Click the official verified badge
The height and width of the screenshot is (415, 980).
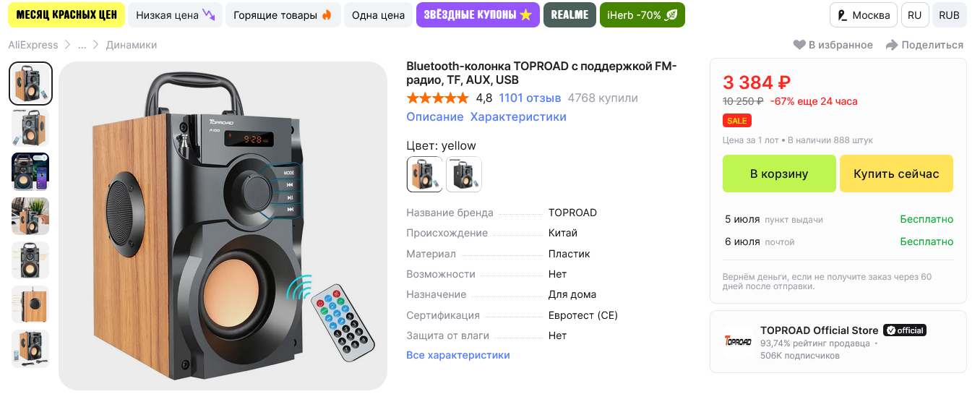[905, 330]
